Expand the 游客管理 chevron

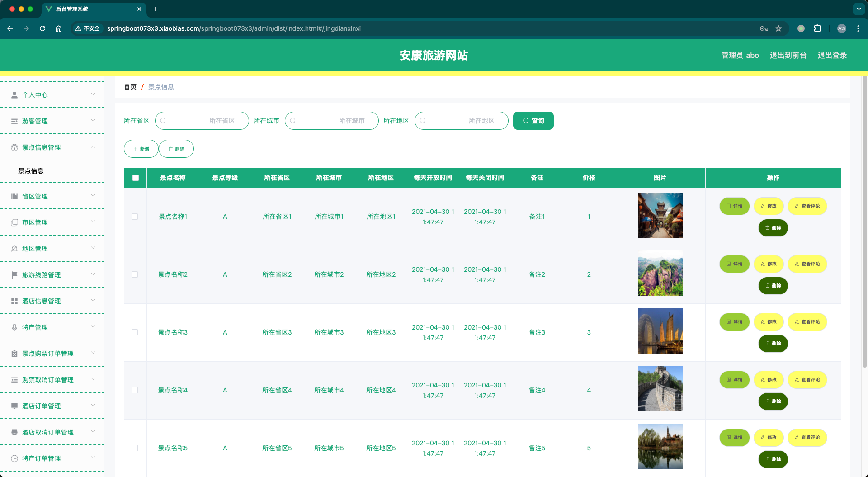pyautogui.click(x=93, y=121)
